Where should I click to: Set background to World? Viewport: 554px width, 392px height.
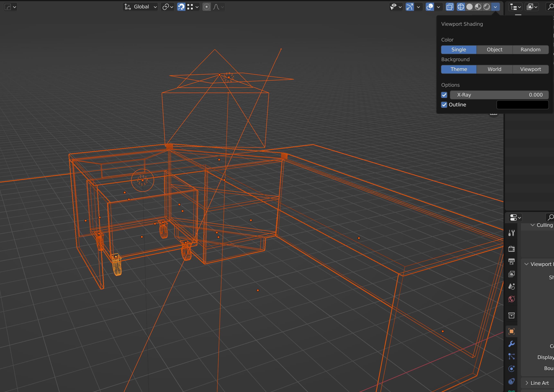coord(494,69)
